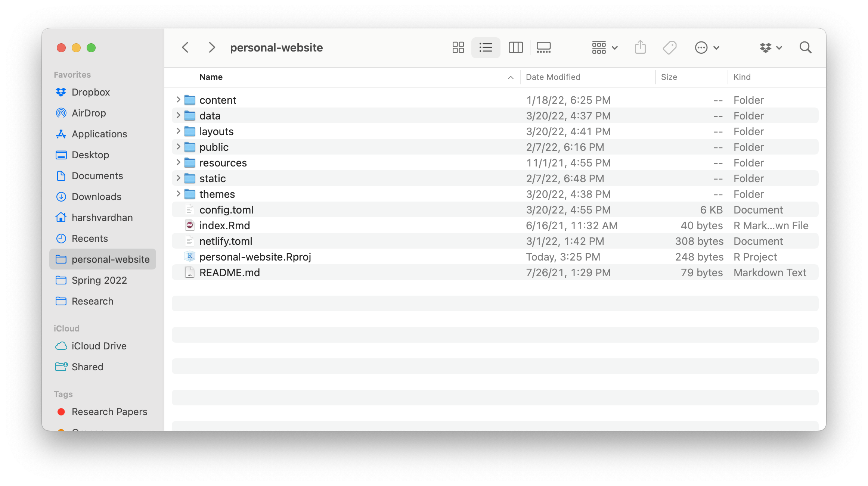
Task: Click the red Research Papers tag
Action: point(109,412)
